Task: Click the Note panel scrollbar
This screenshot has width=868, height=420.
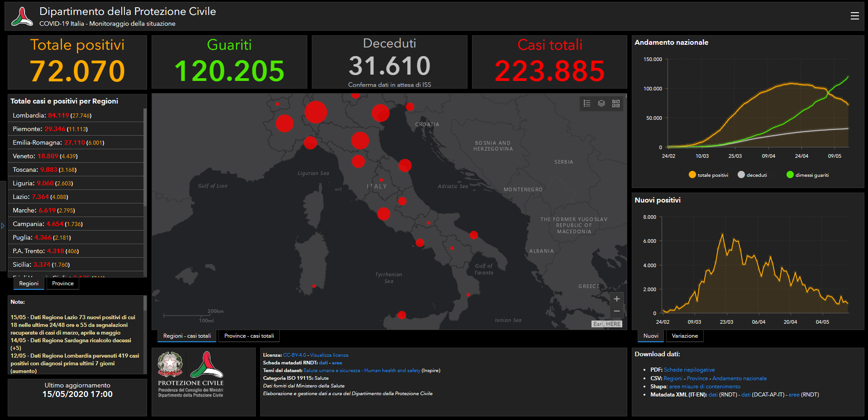Action: [145, 303]
